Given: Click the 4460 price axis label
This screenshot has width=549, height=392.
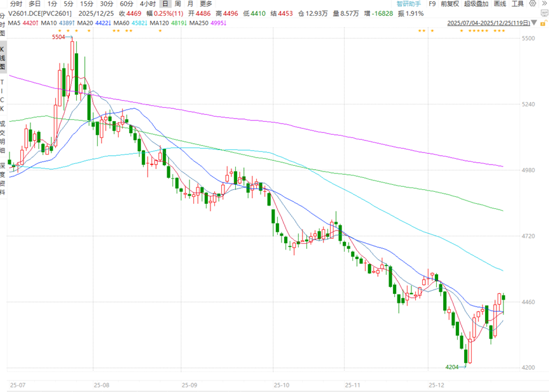Looking at the screenshot, I should pos(528,302).
